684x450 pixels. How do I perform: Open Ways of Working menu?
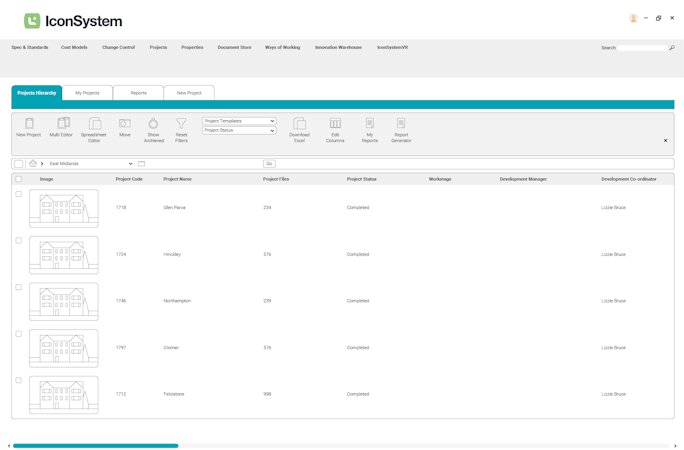(283, 47)
